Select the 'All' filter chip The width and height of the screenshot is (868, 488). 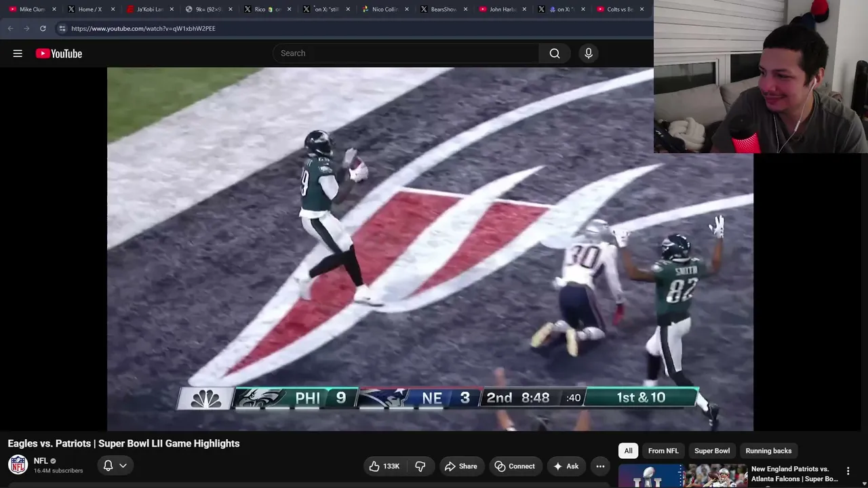[x=629, y=451]
